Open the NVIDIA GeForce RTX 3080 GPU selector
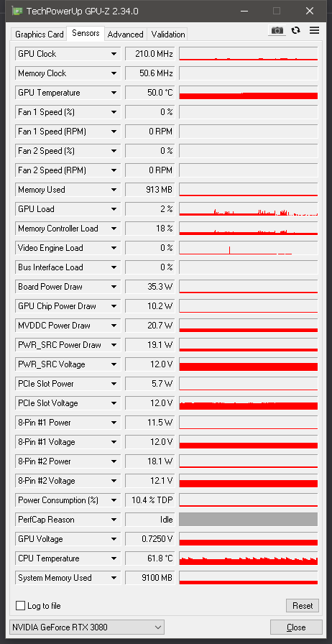The width and height of the screenshot is (332, 644). (87, 627)
